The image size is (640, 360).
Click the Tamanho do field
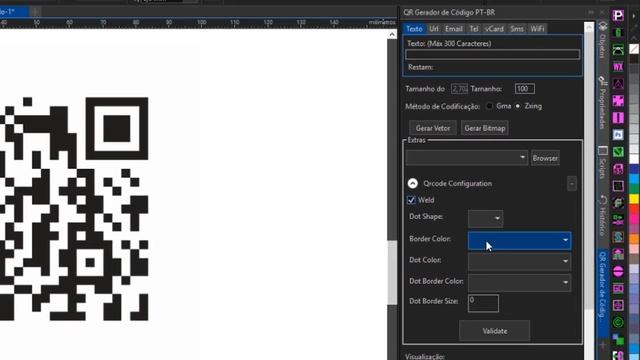[x=459, y=89]
